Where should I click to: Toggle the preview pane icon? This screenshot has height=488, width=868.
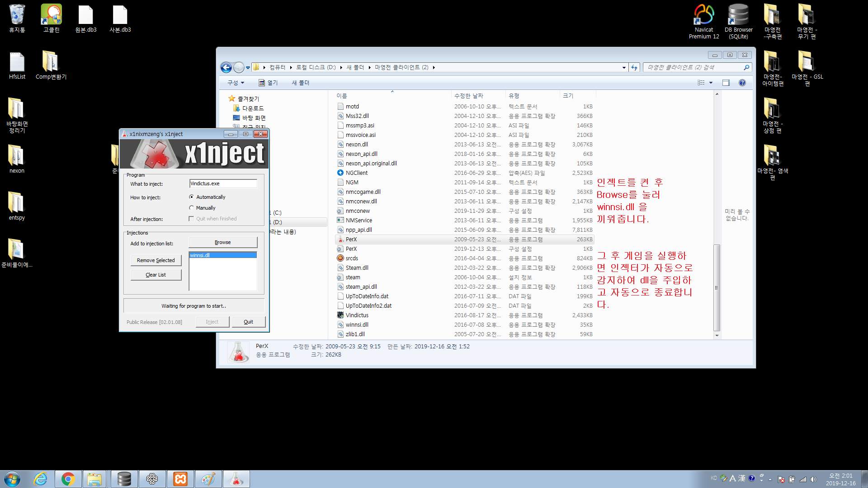[726, 83]
